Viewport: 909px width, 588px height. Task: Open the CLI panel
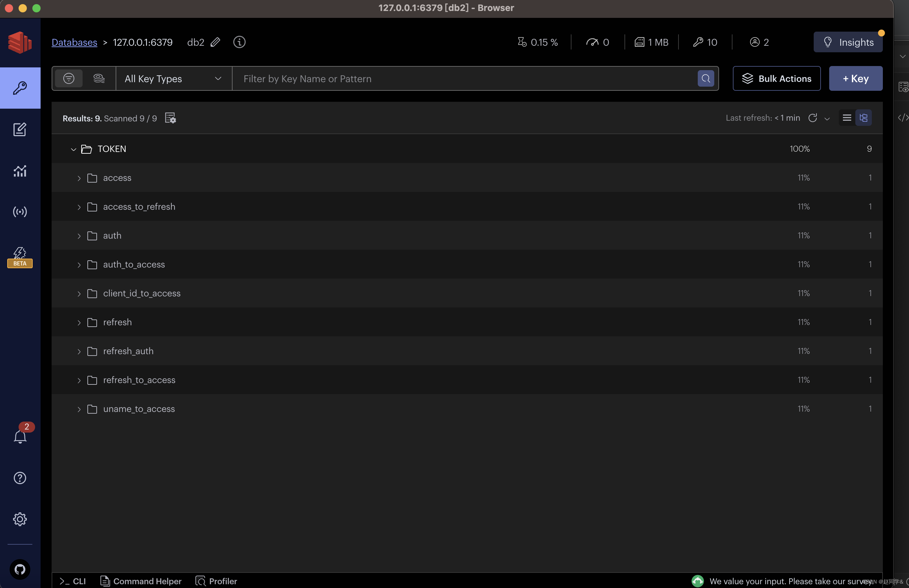pyautogui.click(x=73, y=581)
